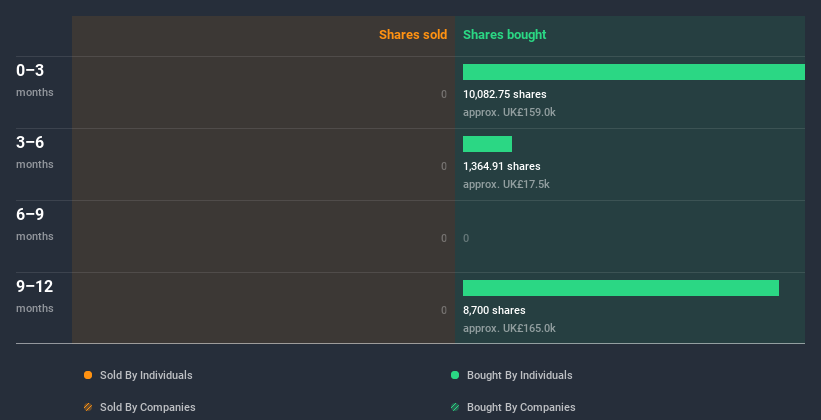Image resolution: width=821 pixels, height=420 pixels.
Task: Click the 9–12 months row label
Action: pos(35,296)
